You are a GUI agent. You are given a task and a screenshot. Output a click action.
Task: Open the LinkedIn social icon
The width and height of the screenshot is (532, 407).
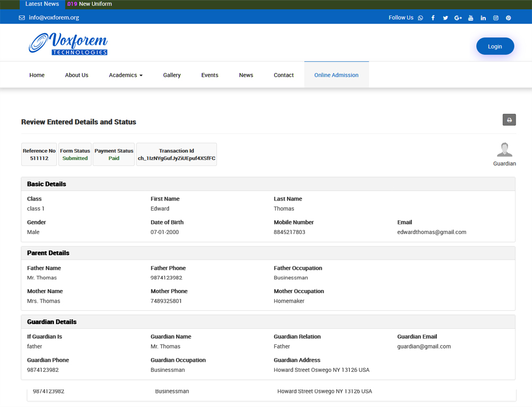pos(483,18)
